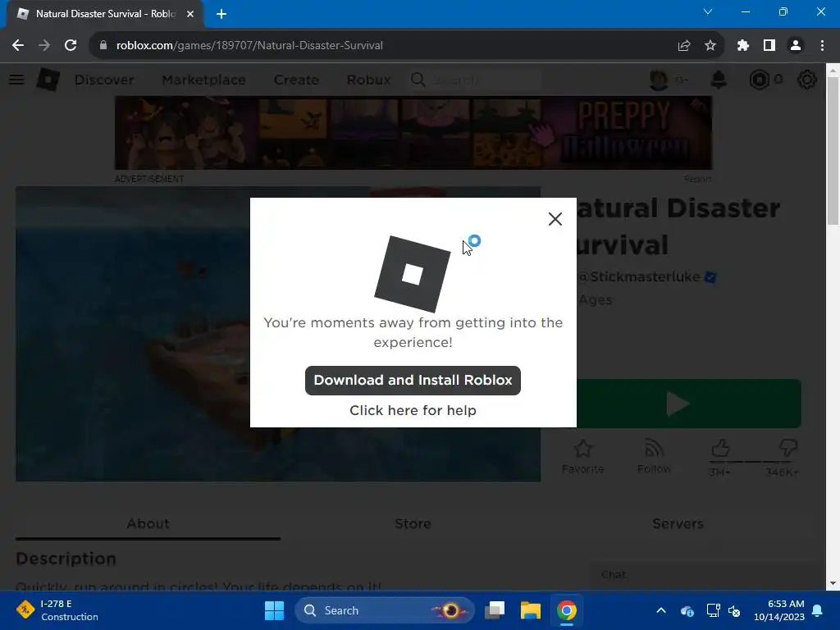
Task: Open Task View on taskbar
Action: [x=495, y=610]
